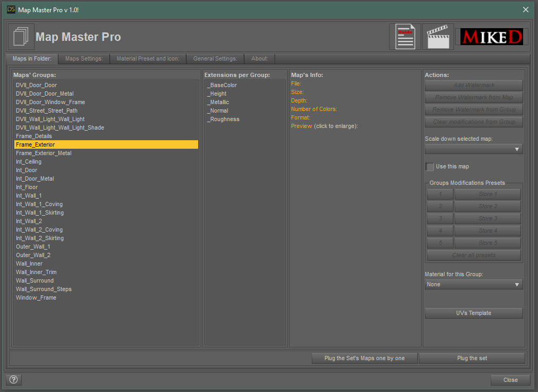The image size is (538, 392).
Task: Click the Store 2 preset button
Action: (x=488, y=206)
